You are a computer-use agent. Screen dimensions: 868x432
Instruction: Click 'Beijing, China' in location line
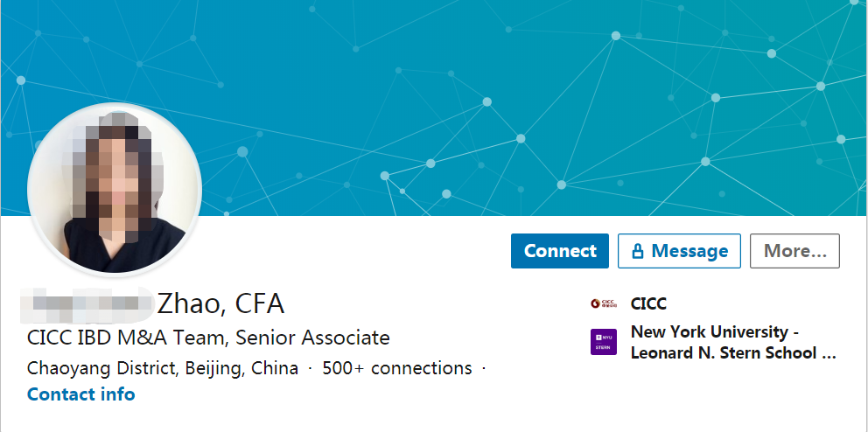pyautogui.click(x=241, y=368)
